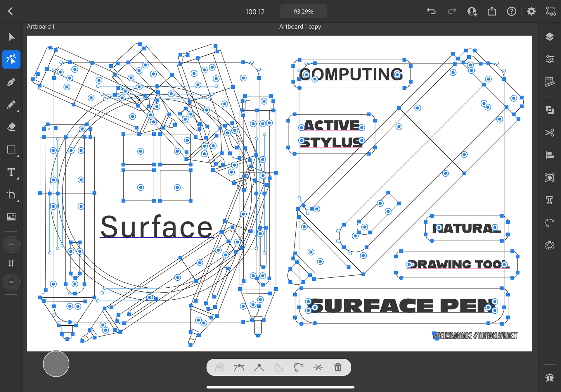The height and width of the screenshot is (392, 561).
Task: Select the Artboard 1 label
Action: 41,27
